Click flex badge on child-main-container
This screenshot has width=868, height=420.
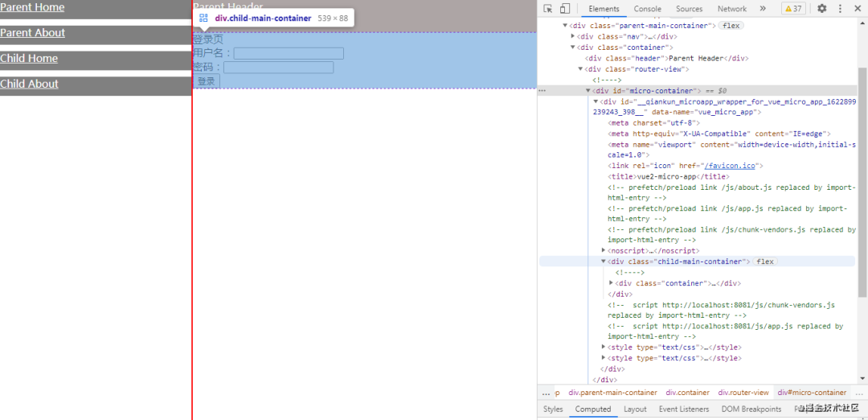pyautogui.click(x=764, y=261)
